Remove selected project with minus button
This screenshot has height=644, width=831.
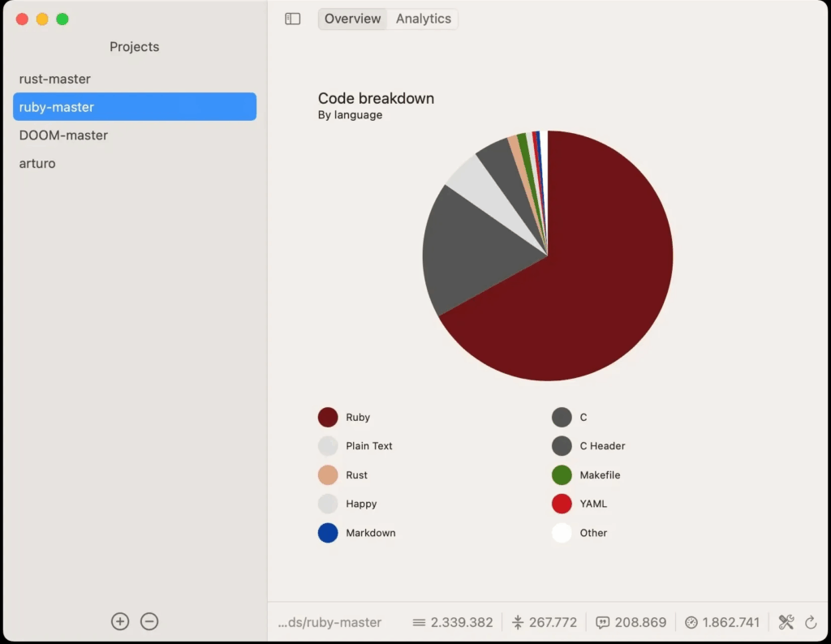tap(149, 621)
